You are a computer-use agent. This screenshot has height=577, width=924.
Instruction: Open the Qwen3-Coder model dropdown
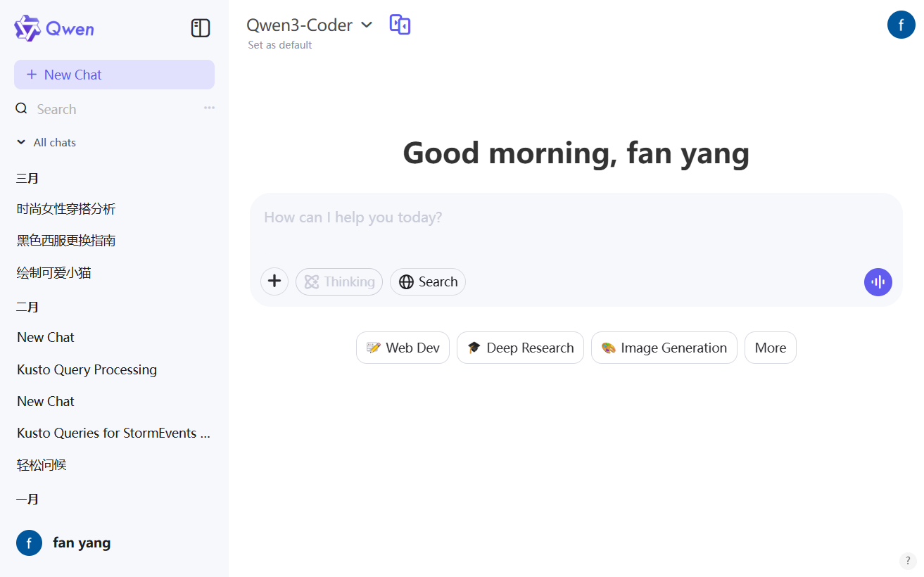click(x=310, y=25)
